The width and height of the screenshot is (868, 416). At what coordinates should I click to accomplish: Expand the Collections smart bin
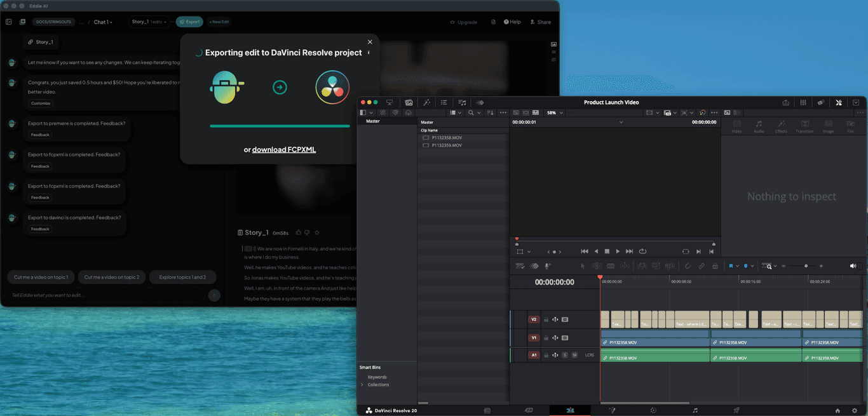pyautogui.click(x=362, y=385)
